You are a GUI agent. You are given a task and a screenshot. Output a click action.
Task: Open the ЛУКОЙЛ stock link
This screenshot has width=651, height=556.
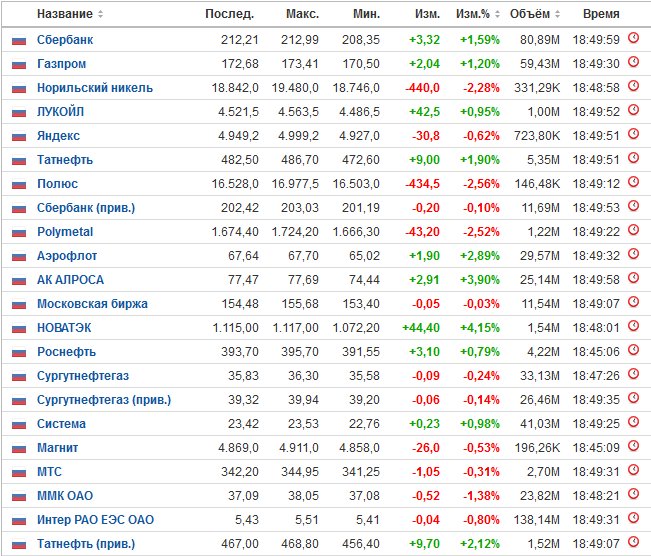point(60,112)
